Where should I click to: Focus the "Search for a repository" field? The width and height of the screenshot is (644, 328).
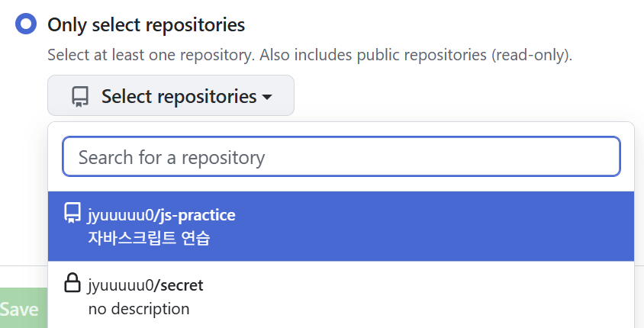(341, 156)
